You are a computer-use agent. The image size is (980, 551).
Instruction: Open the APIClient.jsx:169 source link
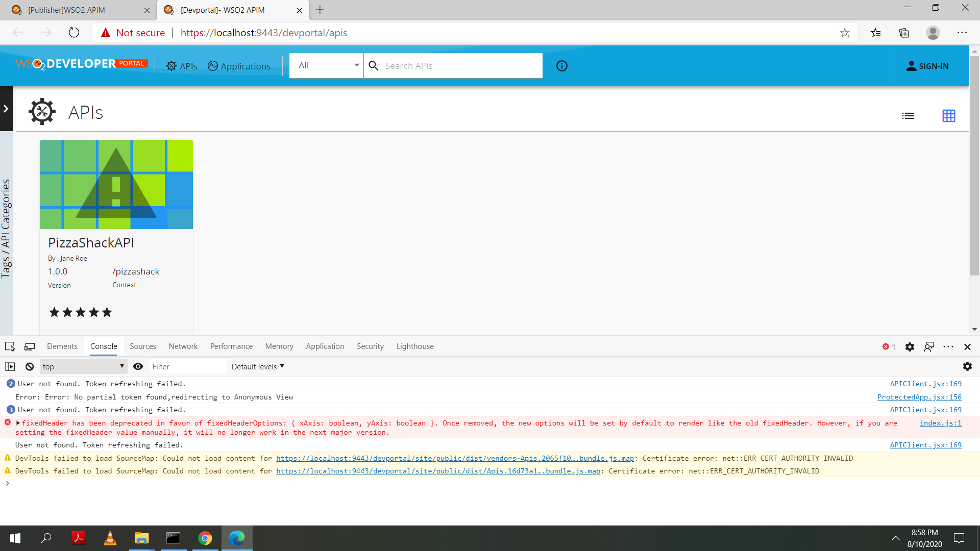[925, 384]
